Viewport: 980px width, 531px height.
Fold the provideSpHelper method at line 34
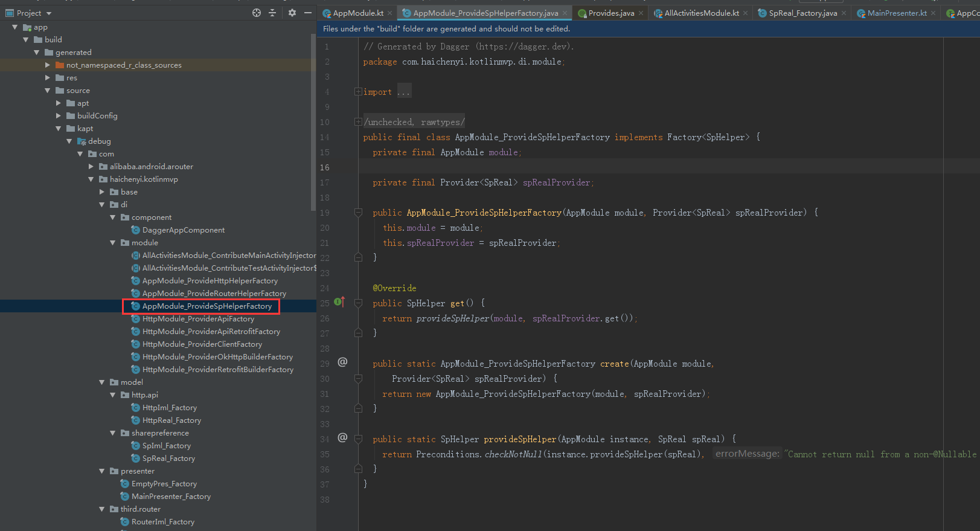(x=358, y=439)
